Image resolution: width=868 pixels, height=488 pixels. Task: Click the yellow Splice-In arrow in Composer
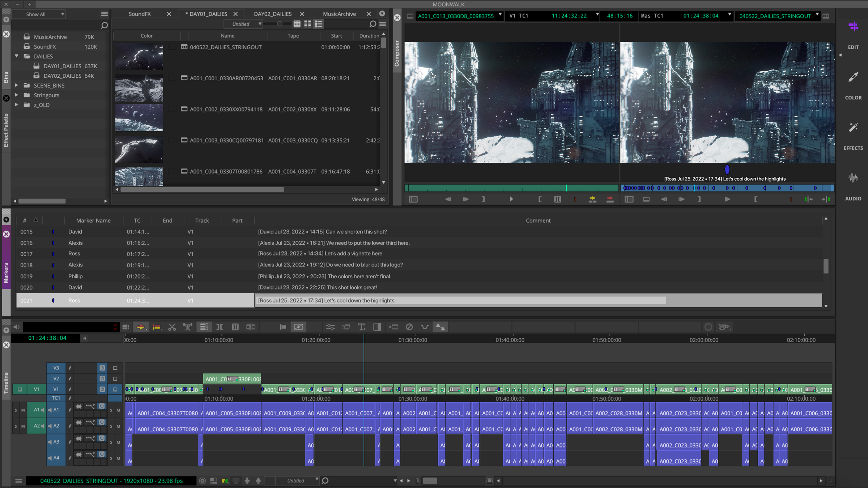(x=592, y=199)
